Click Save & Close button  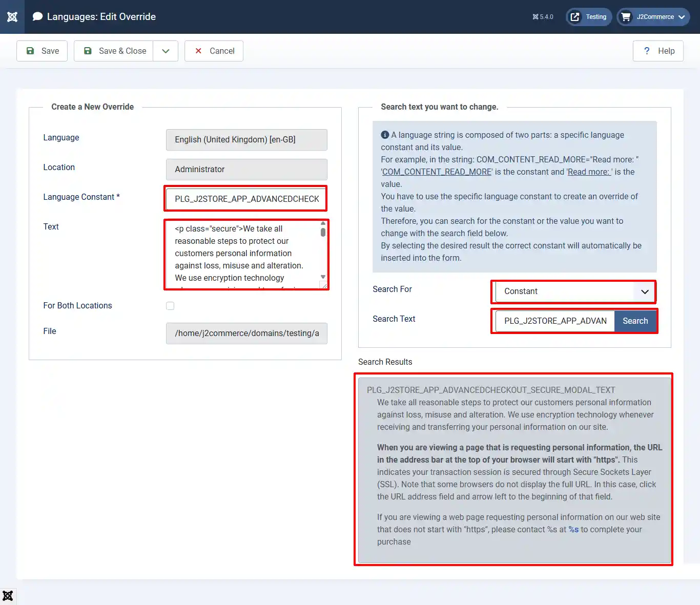[x=114, y=51]
